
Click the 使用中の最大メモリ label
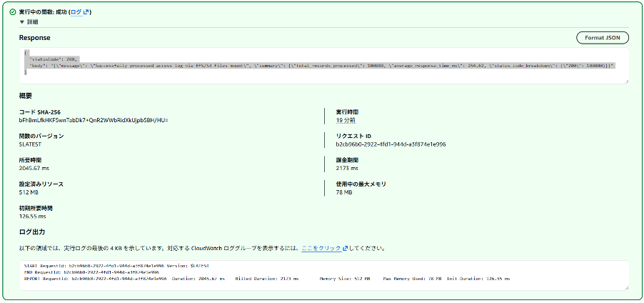(361, 184)
